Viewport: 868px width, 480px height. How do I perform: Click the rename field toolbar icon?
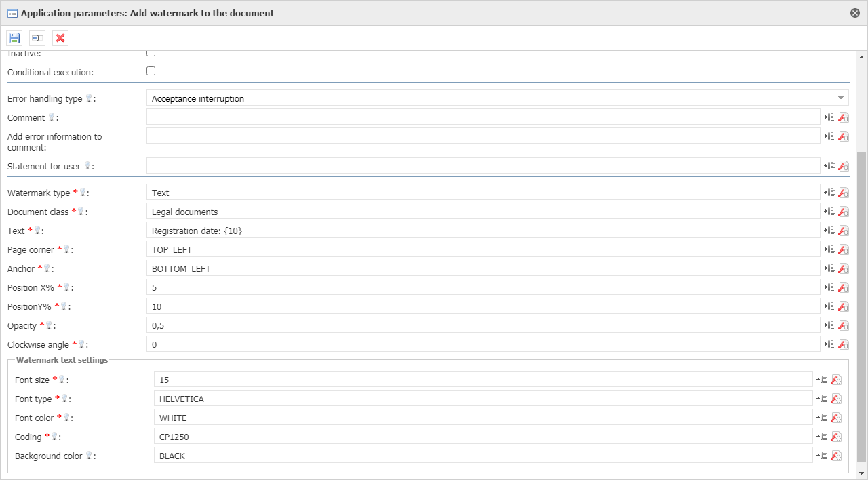coord(37,38)
